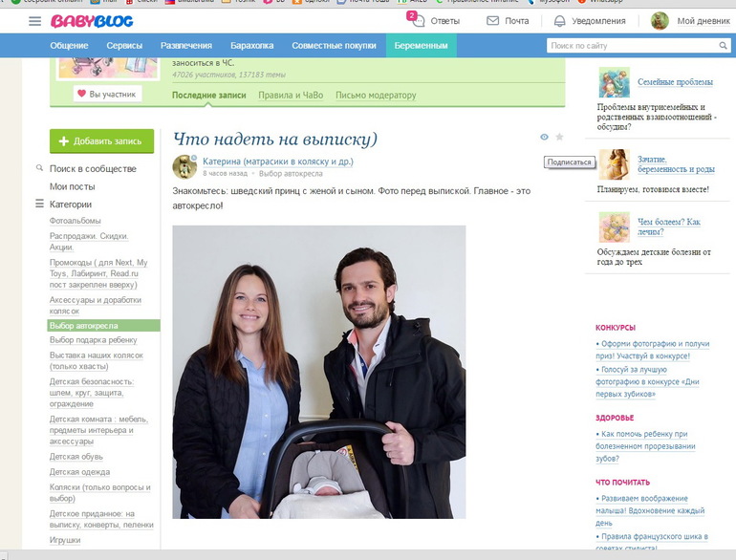
Task: Click the post author's avatar picture
Action: (x=184, y=166)
